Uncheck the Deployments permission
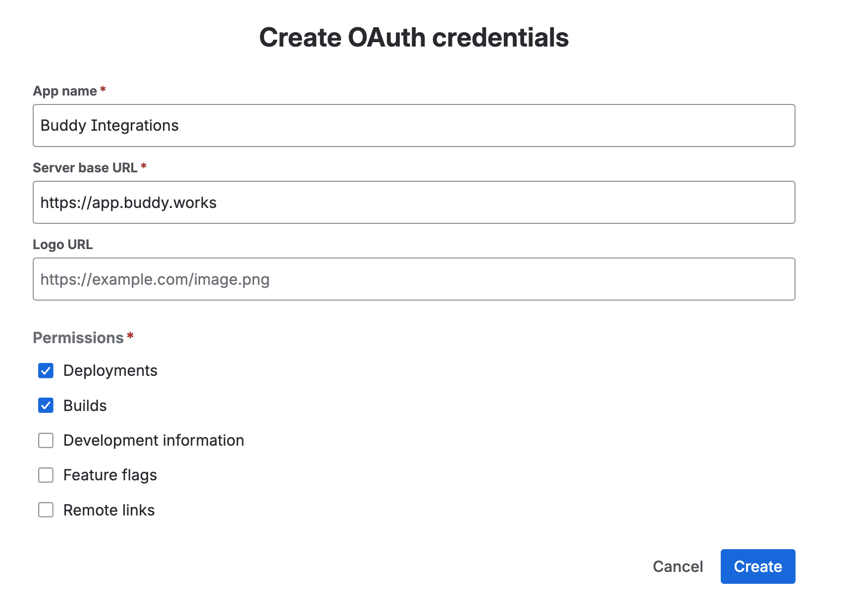 coord(46,370)
